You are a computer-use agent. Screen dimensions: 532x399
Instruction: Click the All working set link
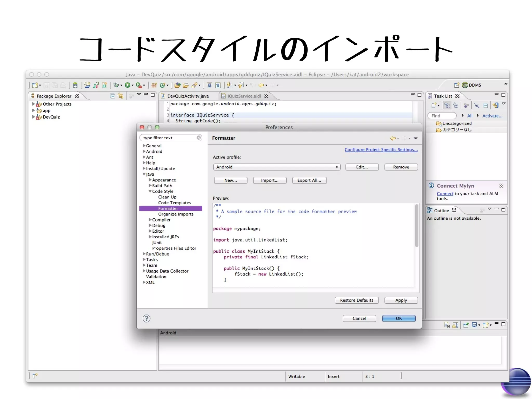pyautogui.click(x=470, y=116)
